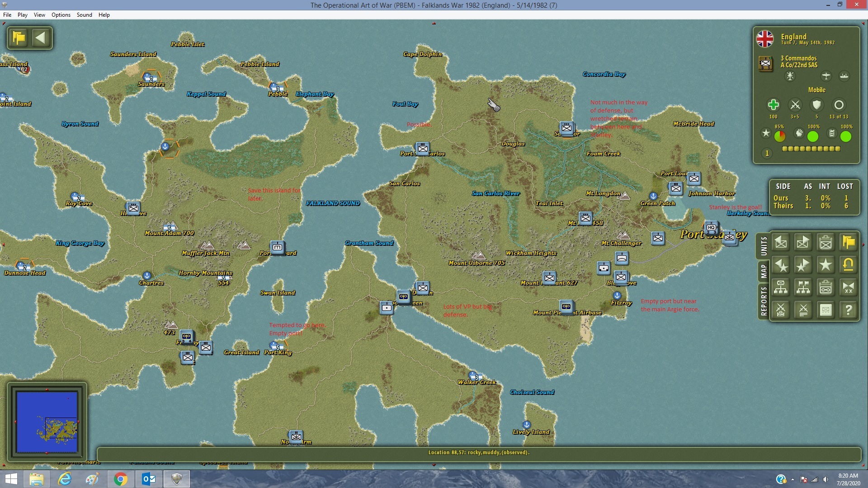Open the formation report clipboard icon
This screenshot has width=868, height=488.
[x=826, y=287]
